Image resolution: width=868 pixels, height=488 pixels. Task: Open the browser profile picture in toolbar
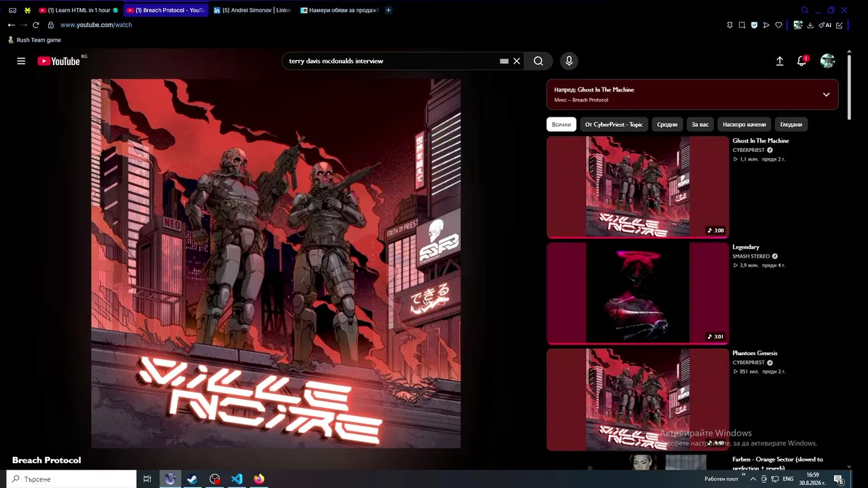click(798, 25)
